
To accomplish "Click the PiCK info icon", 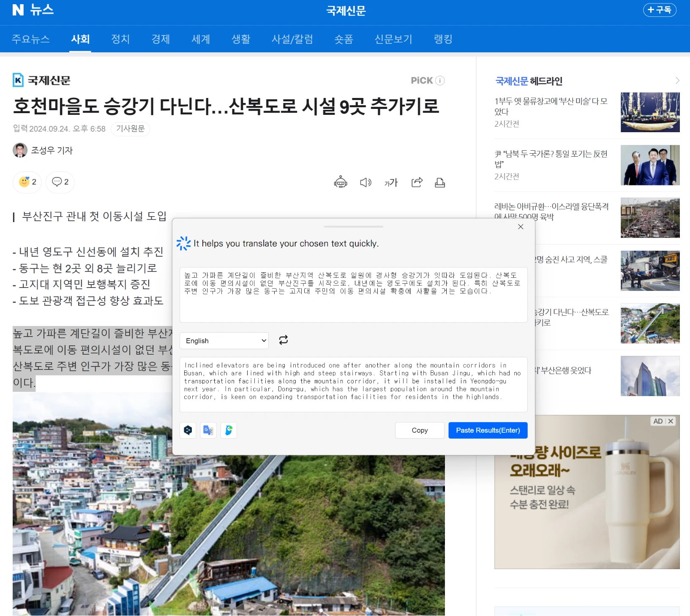I will pyautogui.click(x=440, y=81).
